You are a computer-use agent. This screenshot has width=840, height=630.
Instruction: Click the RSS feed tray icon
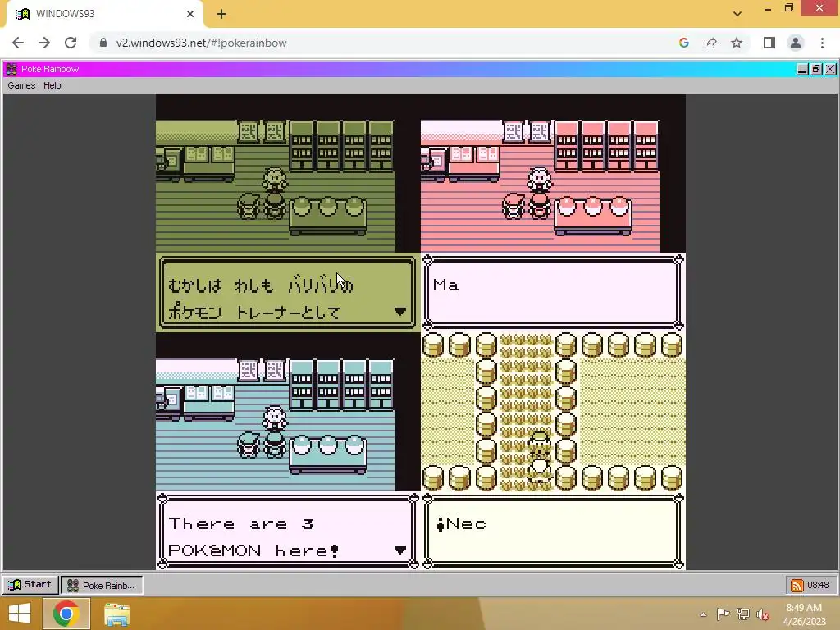[797, 585]
